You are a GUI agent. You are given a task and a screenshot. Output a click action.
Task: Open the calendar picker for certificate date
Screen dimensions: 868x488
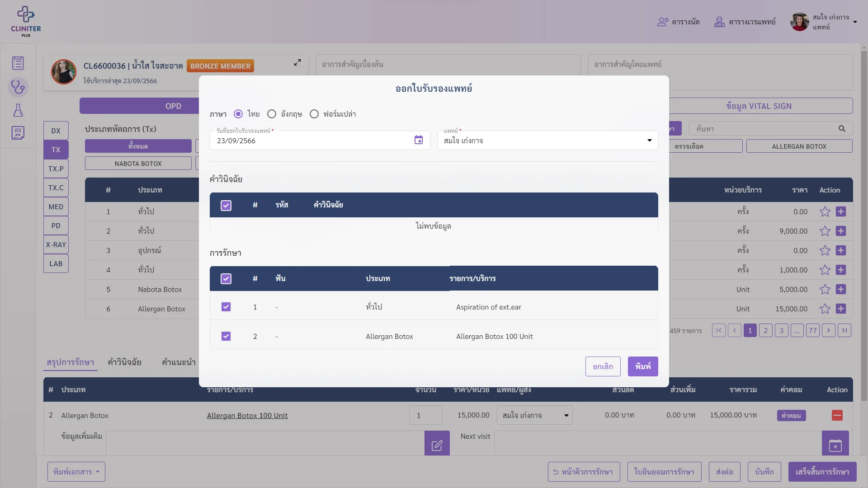[x=419, y=140]
